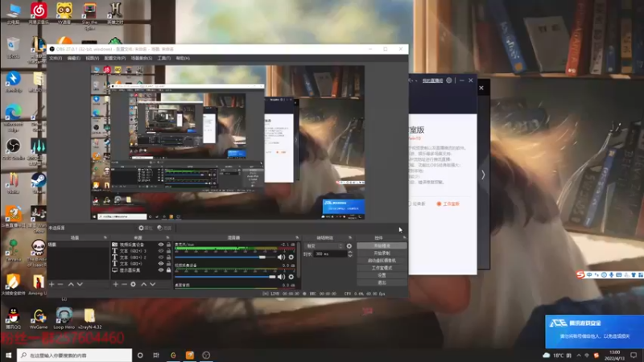This screenshot has width=644, height=362.
Task: Toggle the lock on 文本 (GDI+) 3 source
Action: (168, 251)
